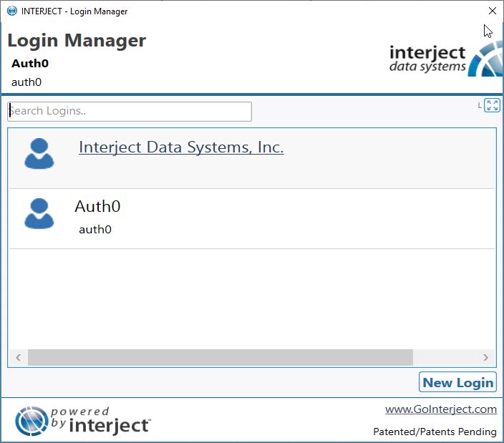Click the interject data systems logo
Viewport: 504px width, 443px height.
click(446, 60)
